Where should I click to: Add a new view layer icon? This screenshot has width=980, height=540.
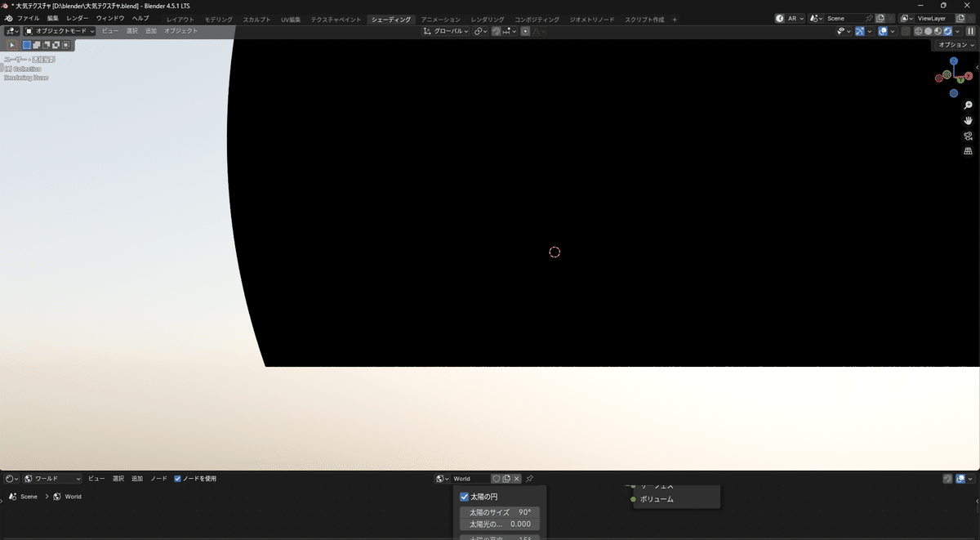pyautogui.click(x=962, y=18)
